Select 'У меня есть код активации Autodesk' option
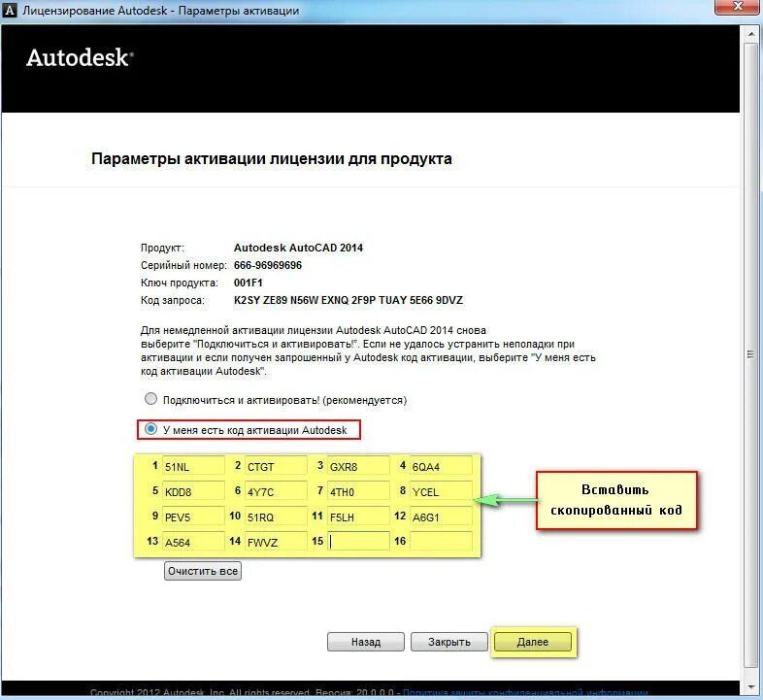This screenshot has width=763, height=700. pos(150,429)
